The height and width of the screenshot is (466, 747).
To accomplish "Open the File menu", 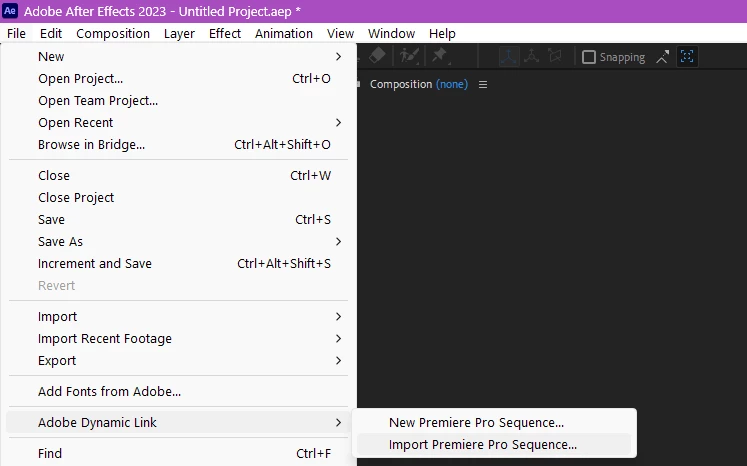I will pos(16,33).
